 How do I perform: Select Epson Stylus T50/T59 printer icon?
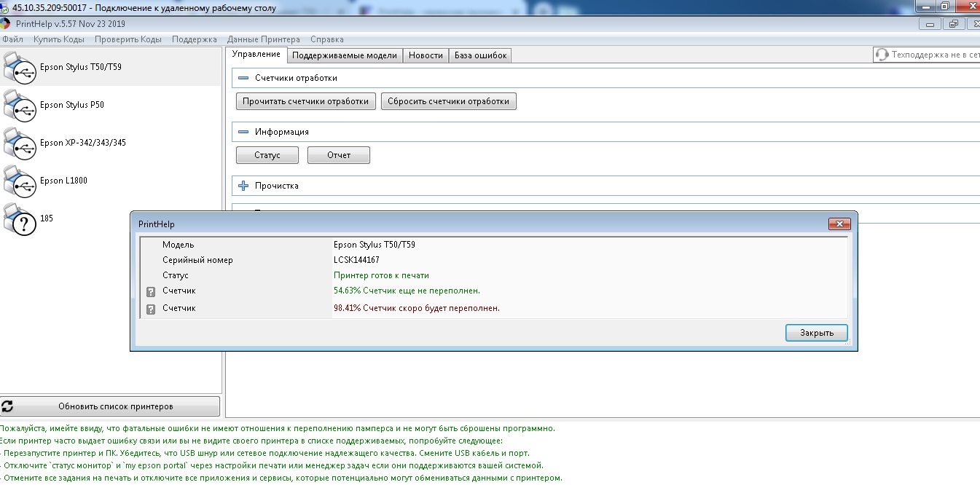point(20,67)
